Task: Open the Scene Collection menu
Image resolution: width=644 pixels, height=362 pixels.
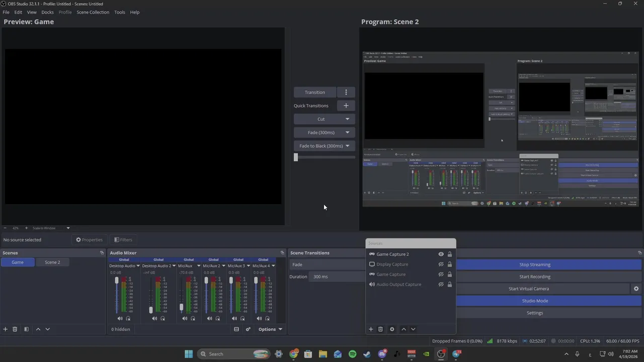Action: [x=93, y=12]
